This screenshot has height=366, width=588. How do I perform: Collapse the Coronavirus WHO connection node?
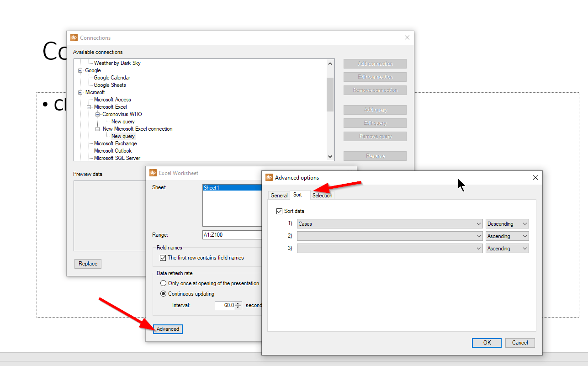(98, 114)
